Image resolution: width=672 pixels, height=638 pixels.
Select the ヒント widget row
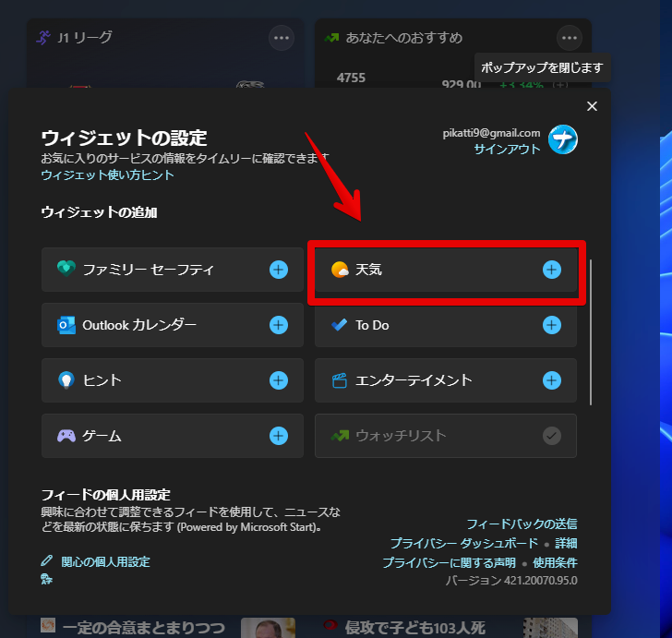[173, 380]
